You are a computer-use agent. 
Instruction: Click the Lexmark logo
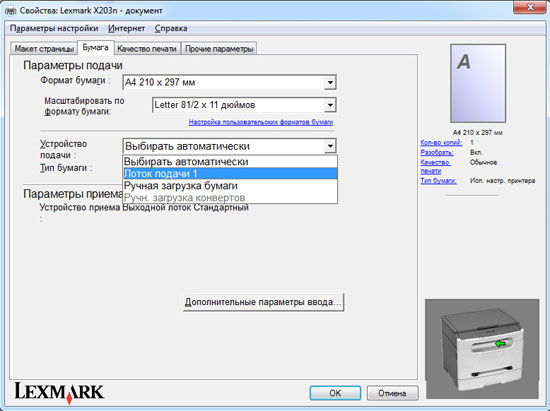coord(59,392)
